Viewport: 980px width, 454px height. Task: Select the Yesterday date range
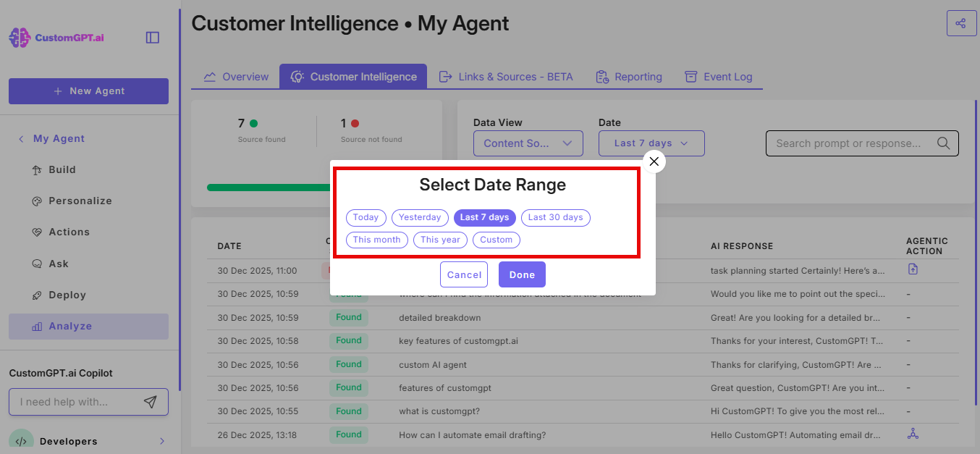coord(420,217)
